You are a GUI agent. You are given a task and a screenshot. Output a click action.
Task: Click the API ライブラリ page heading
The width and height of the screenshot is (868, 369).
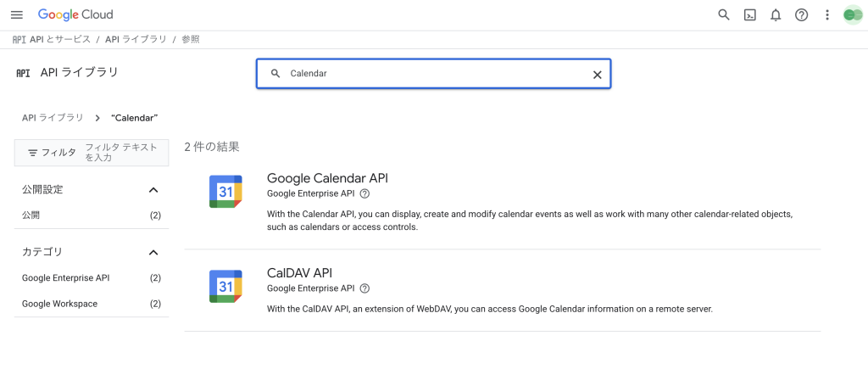tap(79, 73)
